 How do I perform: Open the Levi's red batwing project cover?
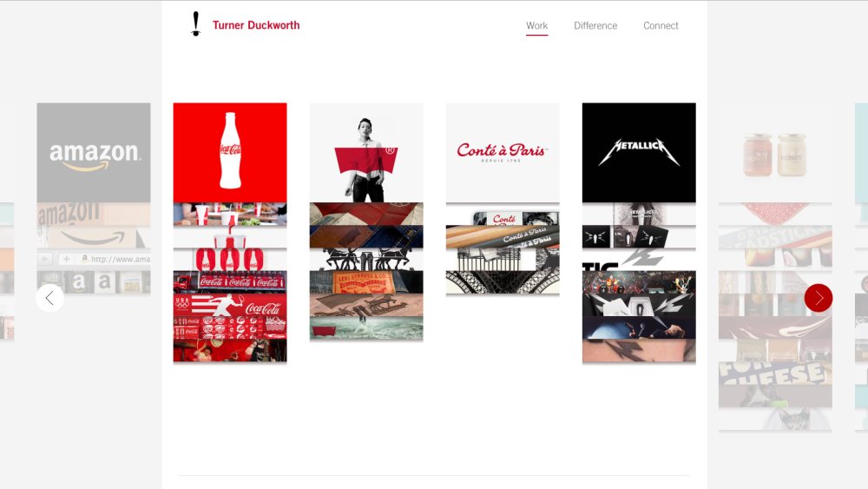pyautogui.click(x=366, y=152)
